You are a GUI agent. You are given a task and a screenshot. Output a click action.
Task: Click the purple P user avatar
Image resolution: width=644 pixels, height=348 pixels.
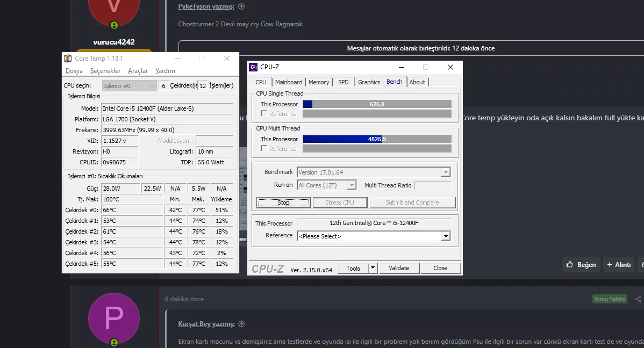(x=114, y=318)
